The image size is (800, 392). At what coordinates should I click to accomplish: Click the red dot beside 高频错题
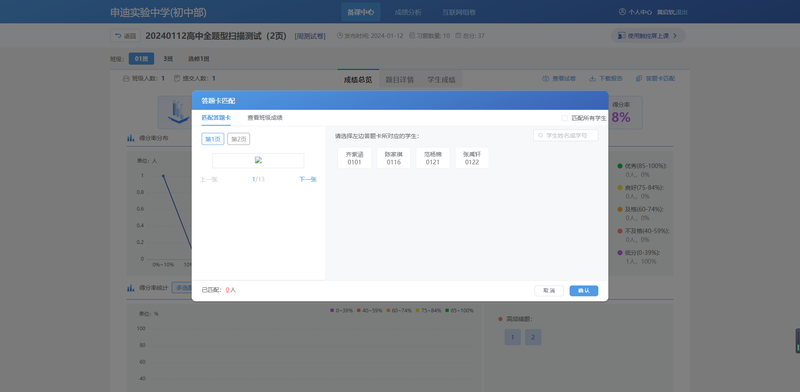(x=500, y=319)
